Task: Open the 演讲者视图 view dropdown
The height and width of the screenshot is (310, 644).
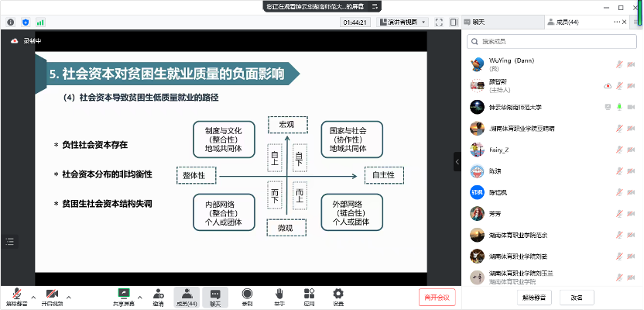Action: (x=402, y=22)
